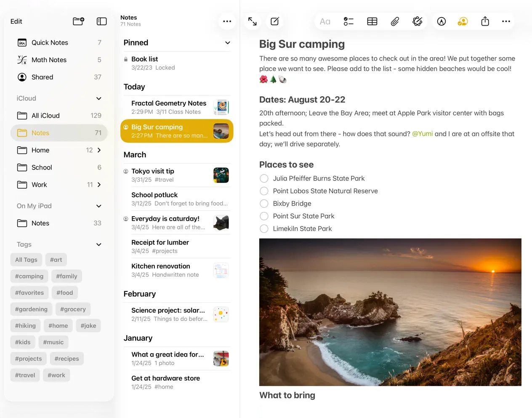The width and height of the screenshot is (532, 418).
Task: Click the Edit button in the sidebar
Action: point(16,21)
